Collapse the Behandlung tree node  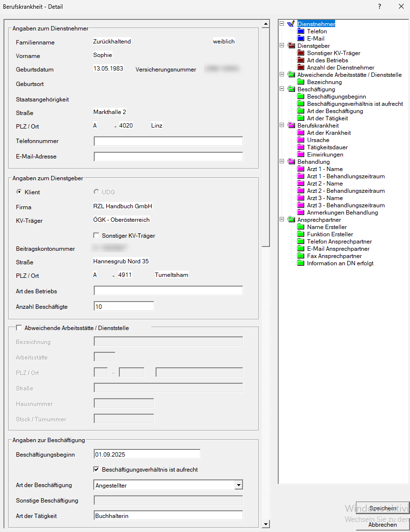coord(282,162)
